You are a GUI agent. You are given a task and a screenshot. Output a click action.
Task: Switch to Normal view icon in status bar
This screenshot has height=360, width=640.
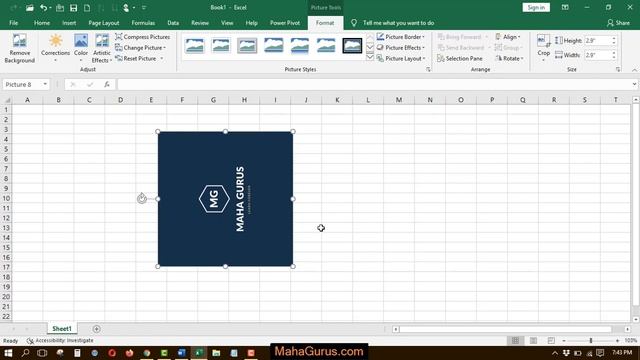[516, 340]
